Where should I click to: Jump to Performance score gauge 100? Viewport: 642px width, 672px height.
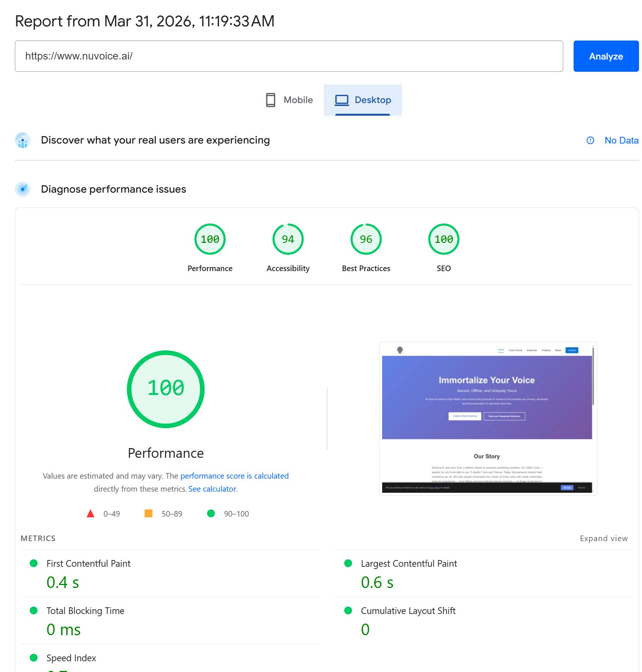click(210, 239)
